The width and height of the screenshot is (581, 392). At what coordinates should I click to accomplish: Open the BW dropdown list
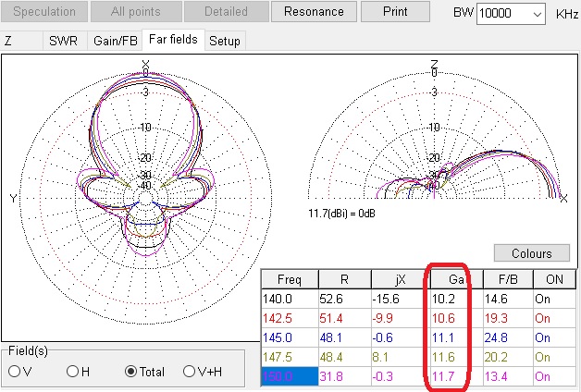(538, 15)
